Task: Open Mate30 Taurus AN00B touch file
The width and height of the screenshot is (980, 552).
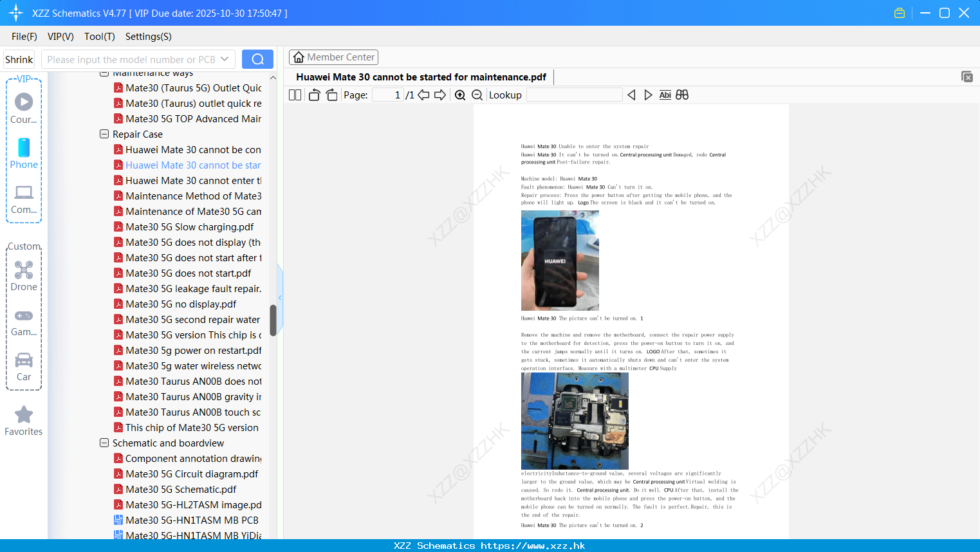Action: [188, 412]
